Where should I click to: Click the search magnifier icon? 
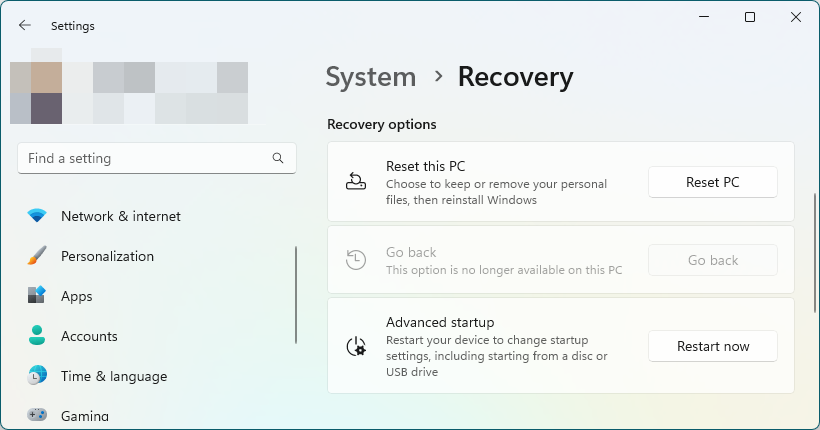point(278,158)
